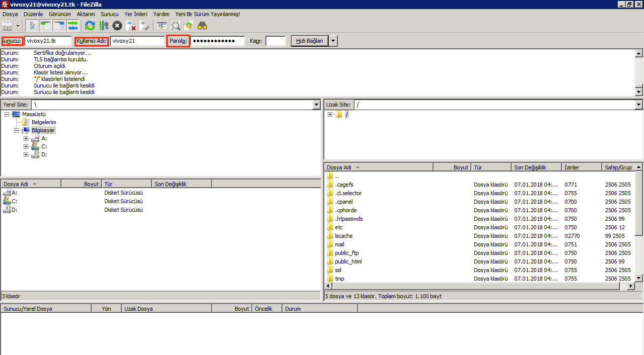Screen dimensions: 644x355
Task: Open the Düzenle menu
Action: [33, 14]
